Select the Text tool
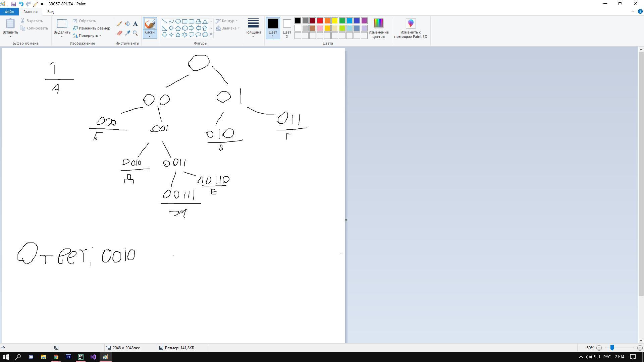The height and width of the screenshot is (362, 644). tap(135, 24)
